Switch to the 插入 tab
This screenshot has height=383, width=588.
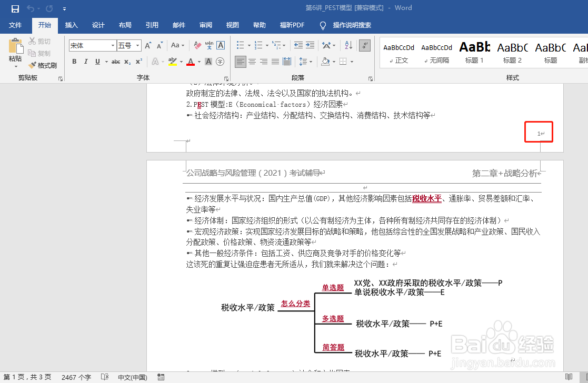coord(71,25)
